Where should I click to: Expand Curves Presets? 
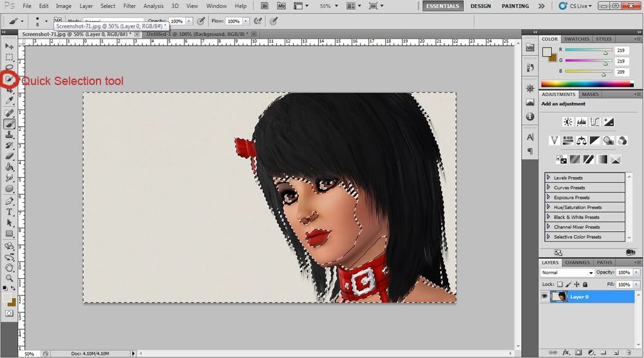click(x=548, y=187)
